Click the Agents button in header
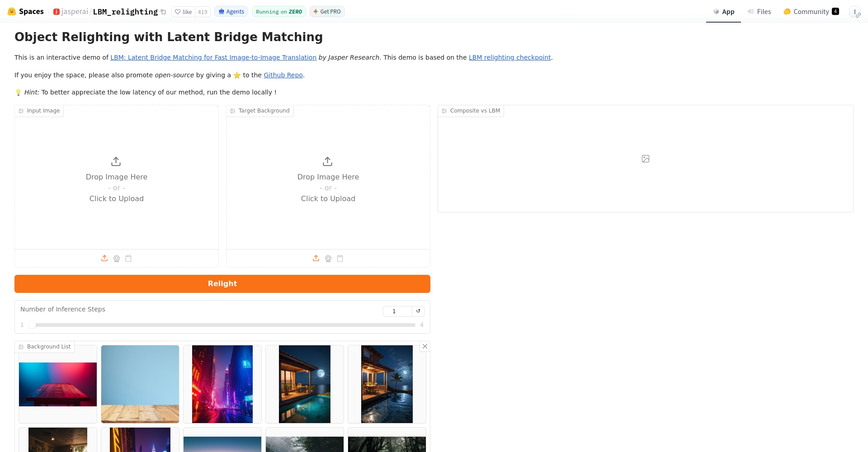 click(231, 12)
